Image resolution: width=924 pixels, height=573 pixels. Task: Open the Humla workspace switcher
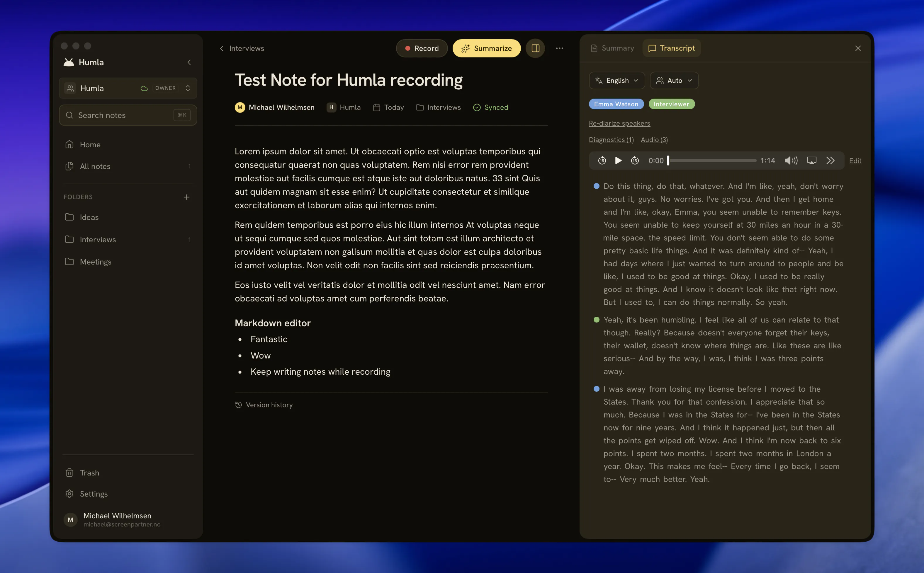point(128,88)
